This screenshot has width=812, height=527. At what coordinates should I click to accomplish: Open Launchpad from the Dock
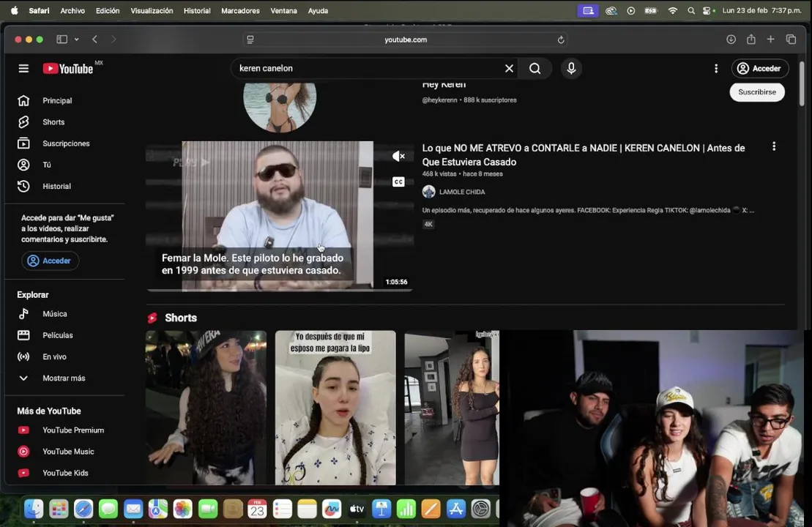59,509
